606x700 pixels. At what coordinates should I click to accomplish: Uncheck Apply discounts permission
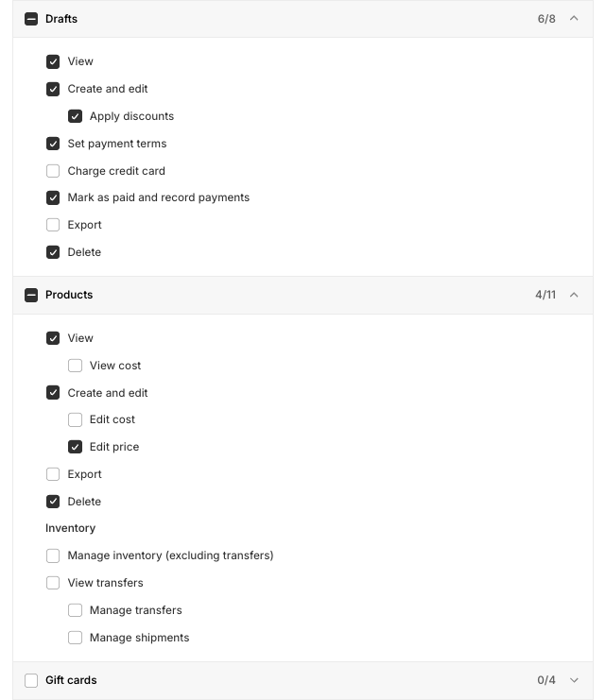(76, 116)
